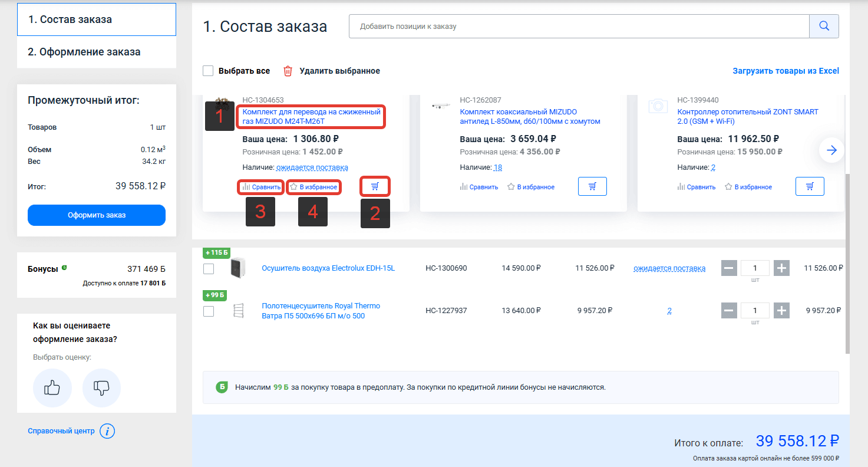This screenshot has height=467, width=868.
Task: Decrease Royal Thermo towel rail quantity
Action: coord(729,311)
